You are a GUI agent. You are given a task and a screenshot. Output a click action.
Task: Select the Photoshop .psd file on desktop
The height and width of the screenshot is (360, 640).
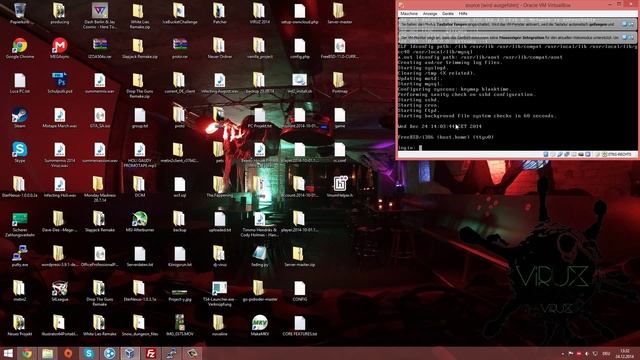[x=60, y=83]
